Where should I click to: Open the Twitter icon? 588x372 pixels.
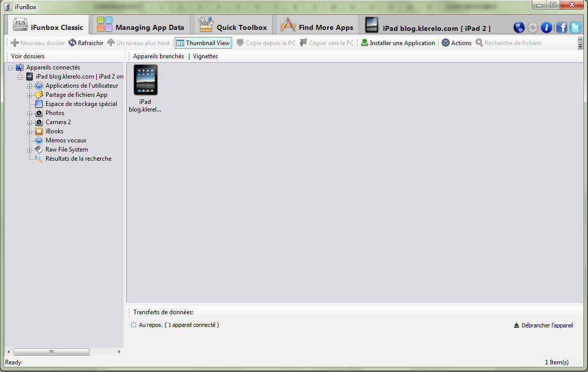575,27
